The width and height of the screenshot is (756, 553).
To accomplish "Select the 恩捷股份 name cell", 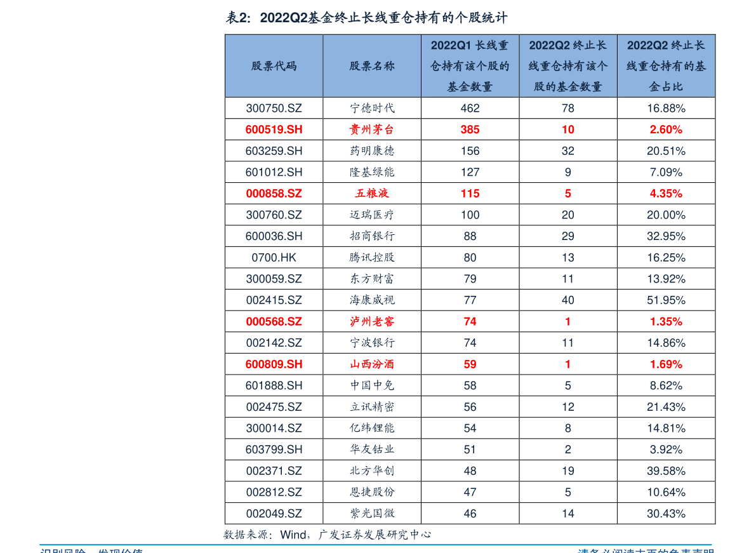I will pos(372,492).
